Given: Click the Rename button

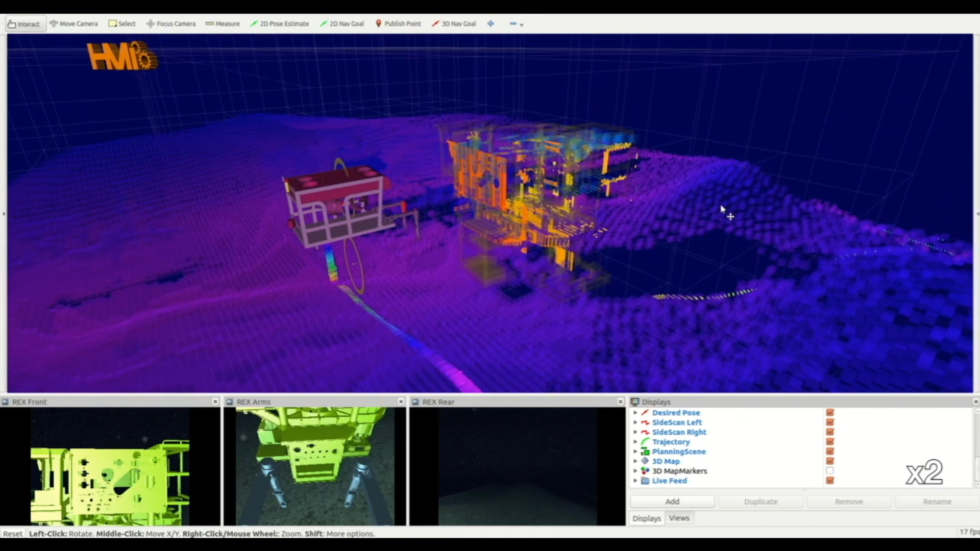Looking at the screenshot, I should click(x=937, y=502).
